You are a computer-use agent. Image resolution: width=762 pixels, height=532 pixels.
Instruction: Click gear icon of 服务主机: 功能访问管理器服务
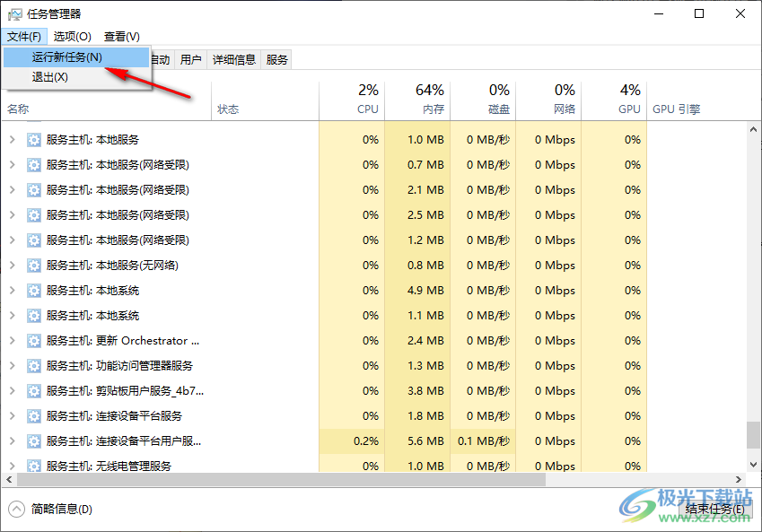[x=33, y=366]
